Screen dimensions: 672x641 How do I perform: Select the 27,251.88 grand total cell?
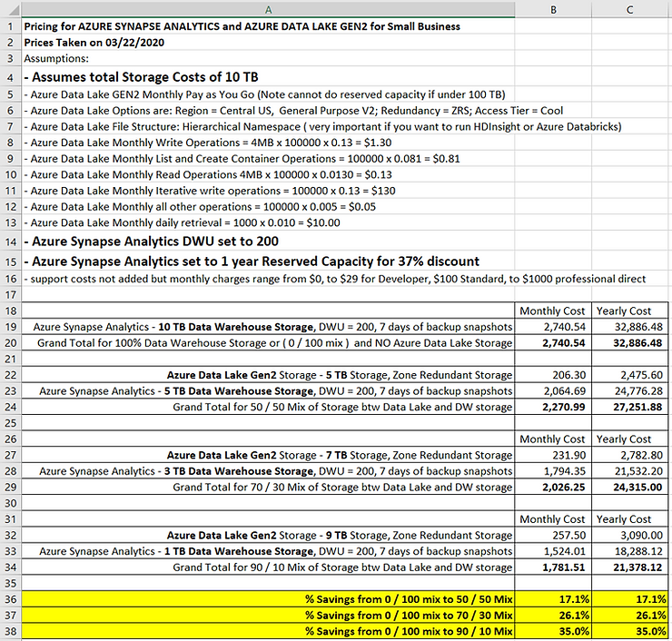pyautogui.click(x=629, y=407)
